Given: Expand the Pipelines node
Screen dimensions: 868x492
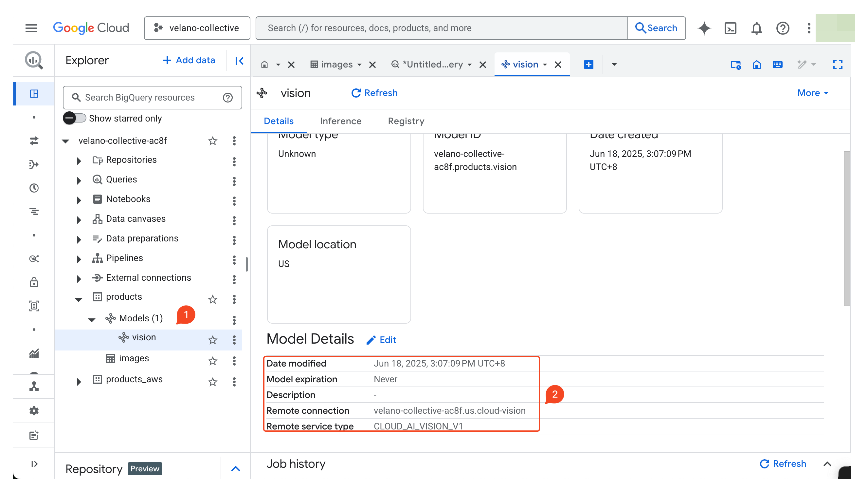Looking at the screenshot, I should [79, 259].
